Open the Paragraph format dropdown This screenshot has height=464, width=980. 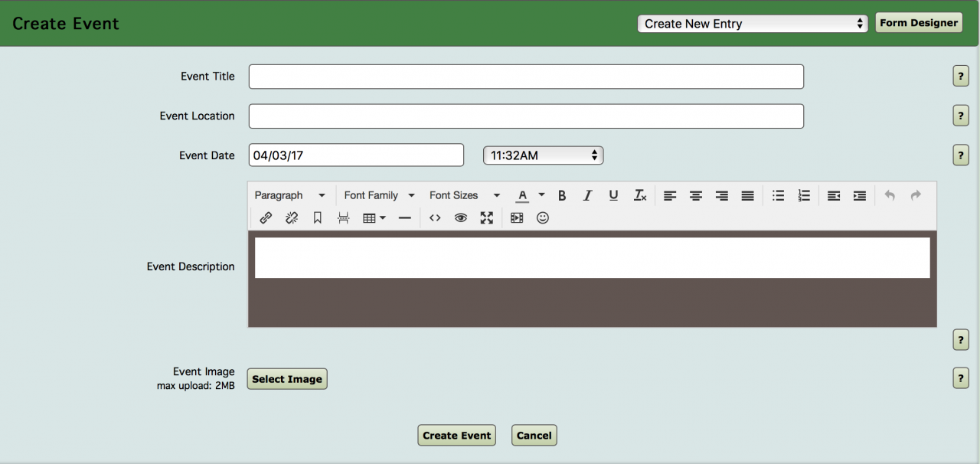coord(290,195)
